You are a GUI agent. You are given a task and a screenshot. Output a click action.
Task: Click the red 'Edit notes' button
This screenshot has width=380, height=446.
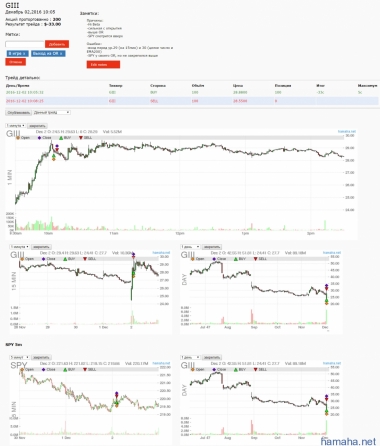(103, 65)
